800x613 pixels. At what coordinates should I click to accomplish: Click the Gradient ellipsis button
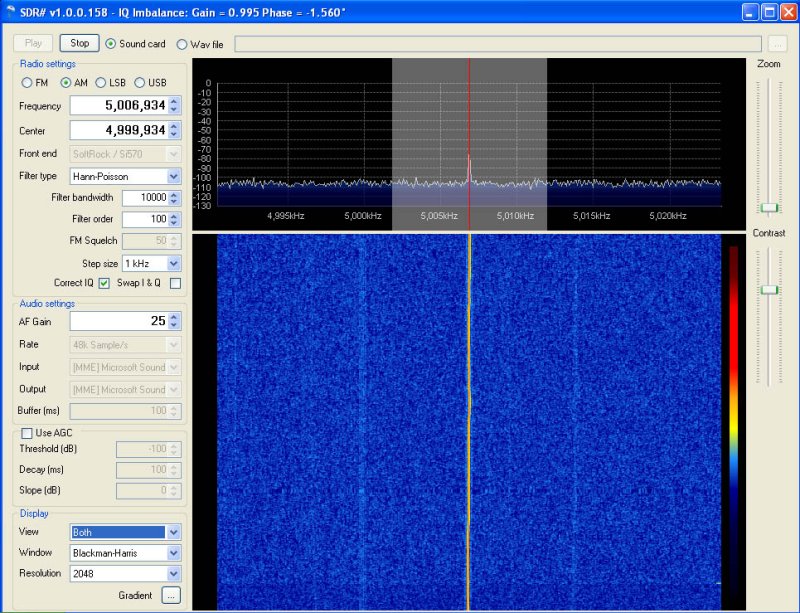coord(171,595)
